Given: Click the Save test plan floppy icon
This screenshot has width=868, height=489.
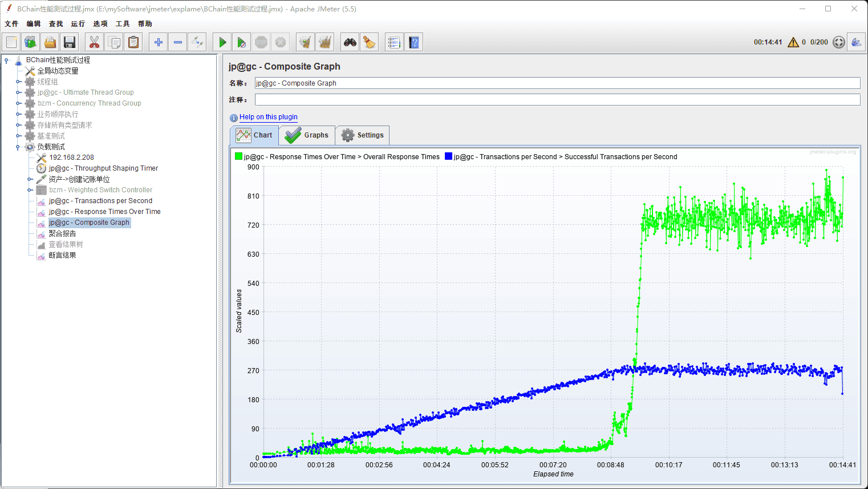Looking at the screenshot, I should [70, 42].
